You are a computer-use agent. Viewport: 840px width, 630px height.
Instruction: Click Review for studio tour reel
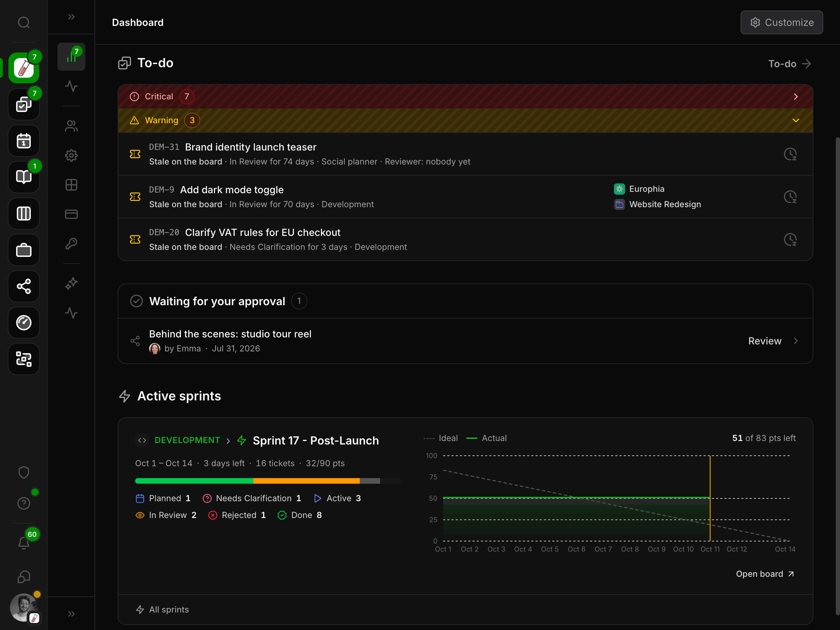(x=765, y=341)
